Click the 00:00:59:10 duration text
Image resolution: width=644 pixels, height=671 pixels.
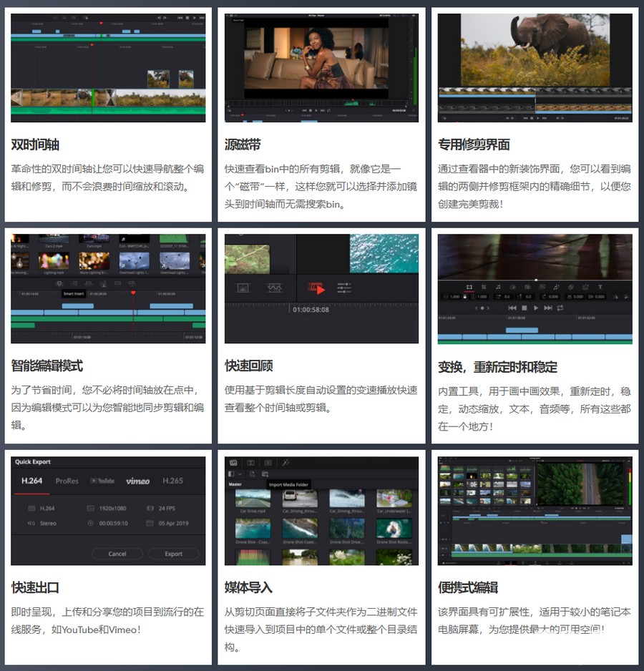point(114,524)
